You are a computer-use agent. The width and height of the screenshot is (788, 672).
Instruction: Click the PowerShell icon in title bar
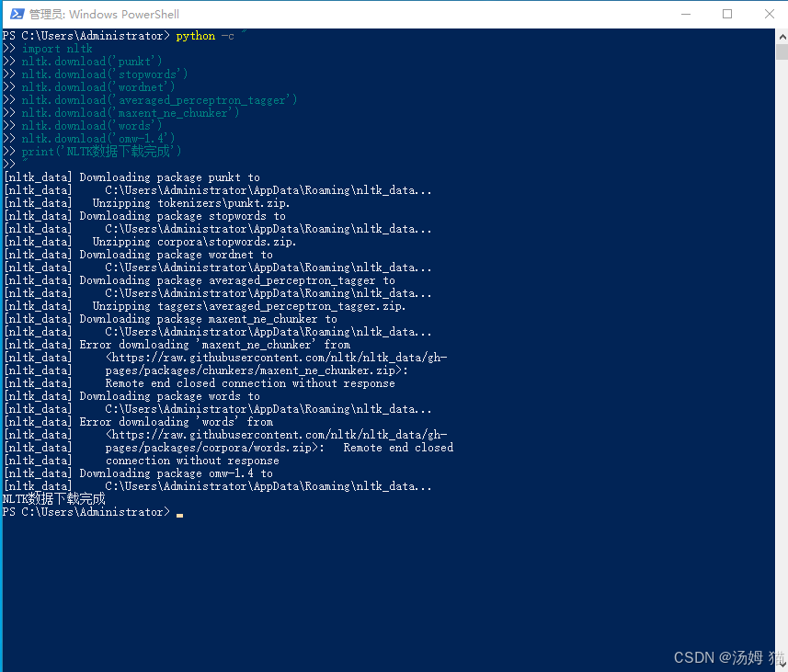pos(17,14)
